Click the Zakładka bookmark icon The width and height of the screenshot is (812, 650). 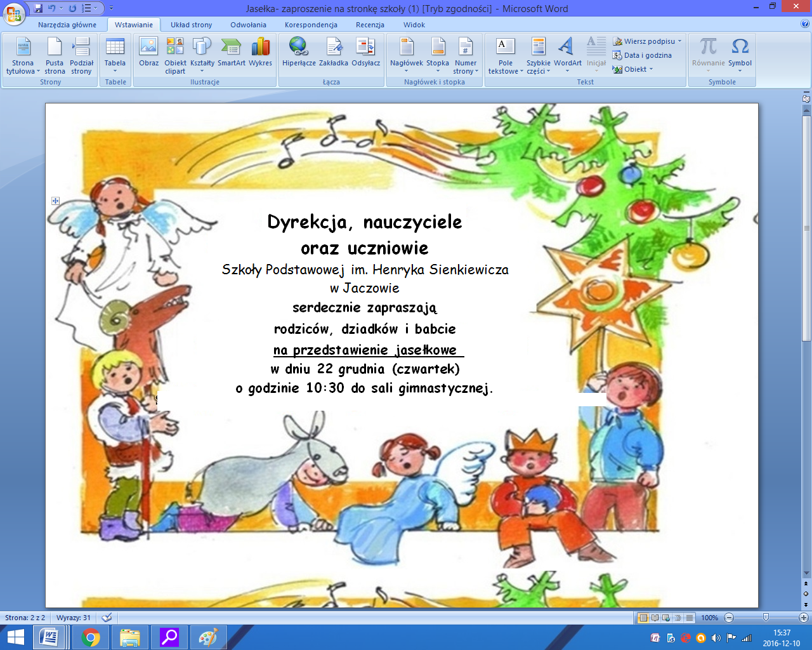tap(333, 53)
